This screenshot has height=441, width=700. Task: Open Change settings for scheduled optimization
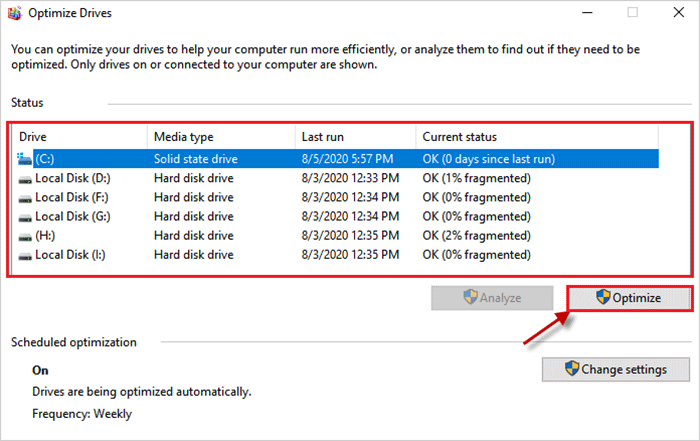[x=616, y=369]
